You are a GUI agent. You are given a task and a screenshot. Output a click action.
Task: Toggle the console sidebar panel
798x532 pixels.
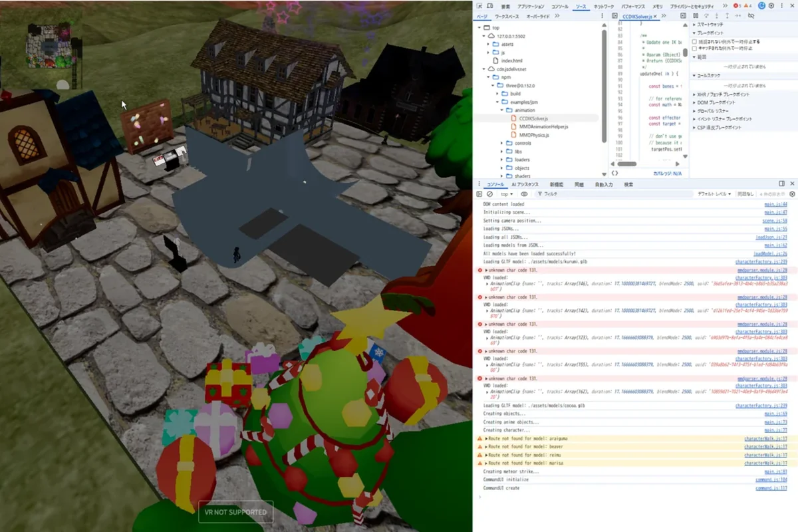(480, 194)
